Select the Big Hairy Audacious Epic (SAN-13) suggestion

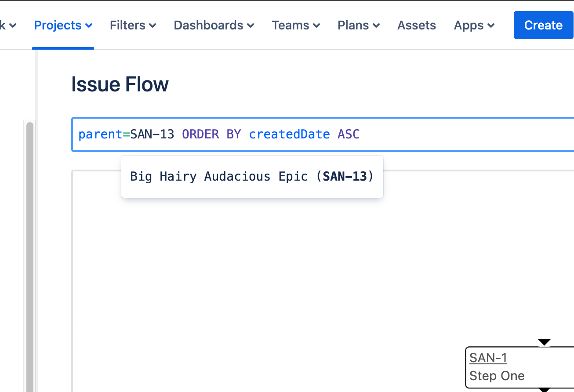tap(252, 177)
